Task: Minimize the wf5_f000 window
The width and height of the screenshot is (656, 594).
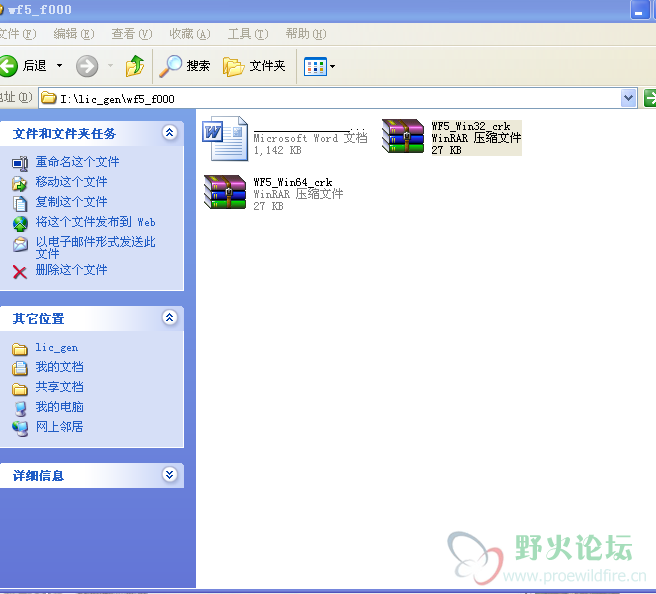Action: point(639,10)
